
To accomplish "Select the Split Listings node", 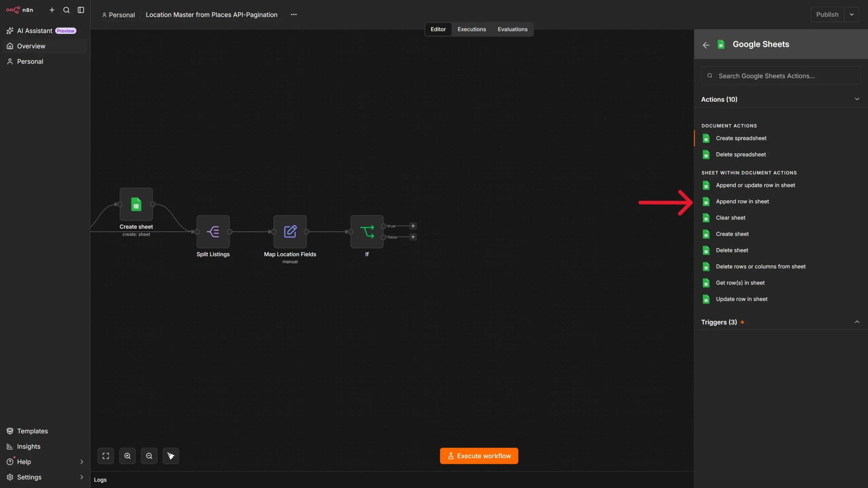I will point(213,232).
